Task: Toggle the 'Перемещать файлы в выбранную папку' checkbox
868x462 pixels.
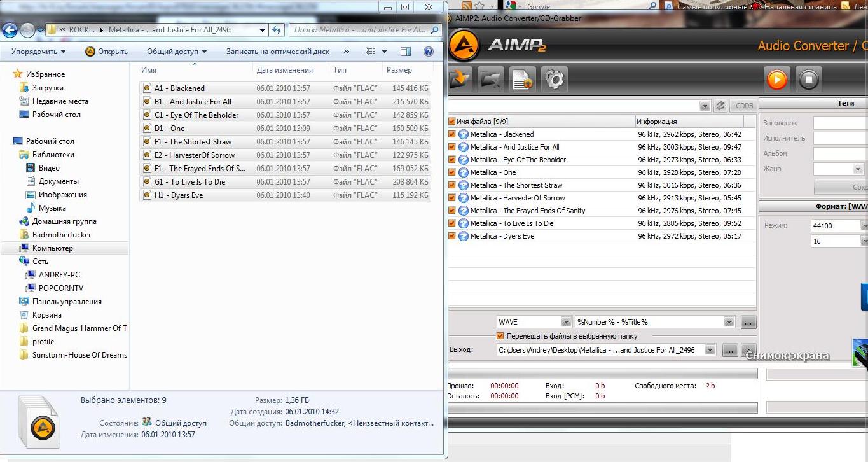Action: coord(500,336)
